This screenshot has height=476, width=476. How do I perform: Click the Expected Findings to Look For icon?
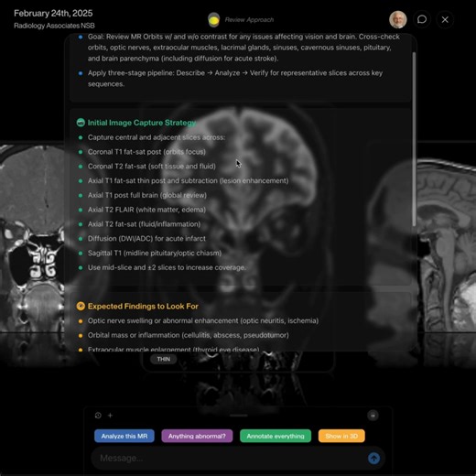[x=81, y=306]
